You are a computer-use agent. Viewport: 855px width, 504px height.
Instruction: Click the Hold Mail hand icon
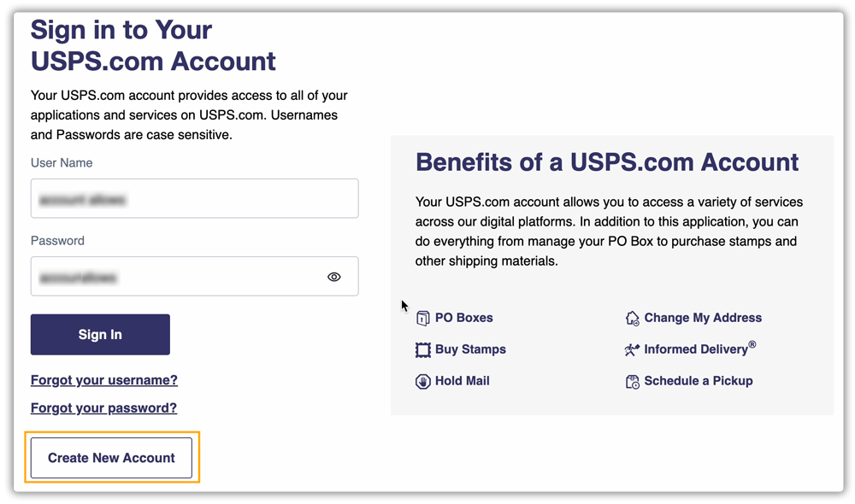point(423,381)
